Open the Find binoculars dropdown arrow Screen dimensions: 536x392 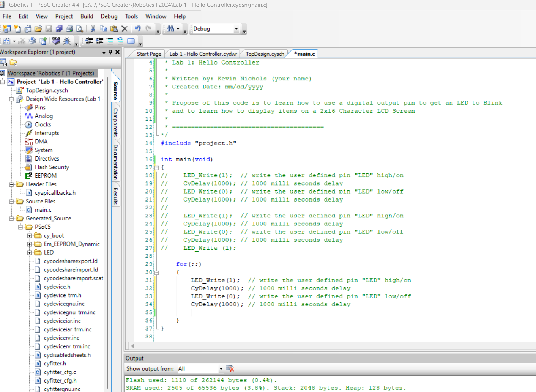178,29
